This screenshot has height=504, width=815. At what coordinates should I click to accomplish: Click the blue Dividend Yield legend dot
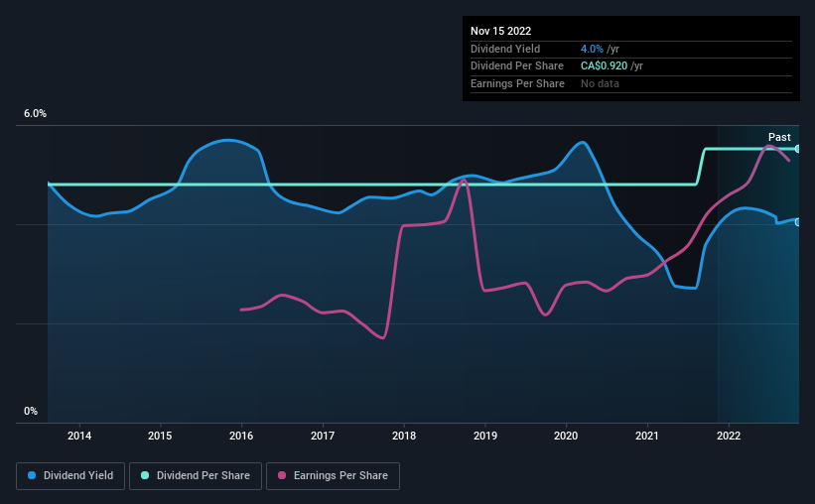32,475
